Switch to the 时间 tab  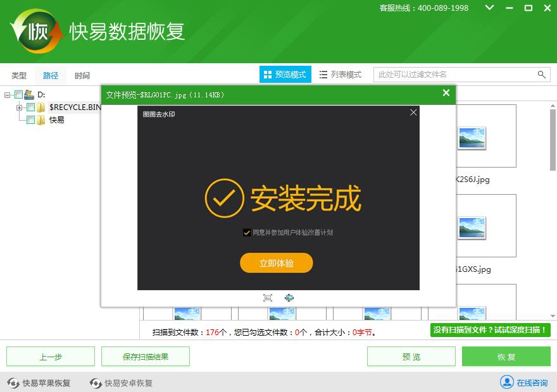(x=82, y=75)
